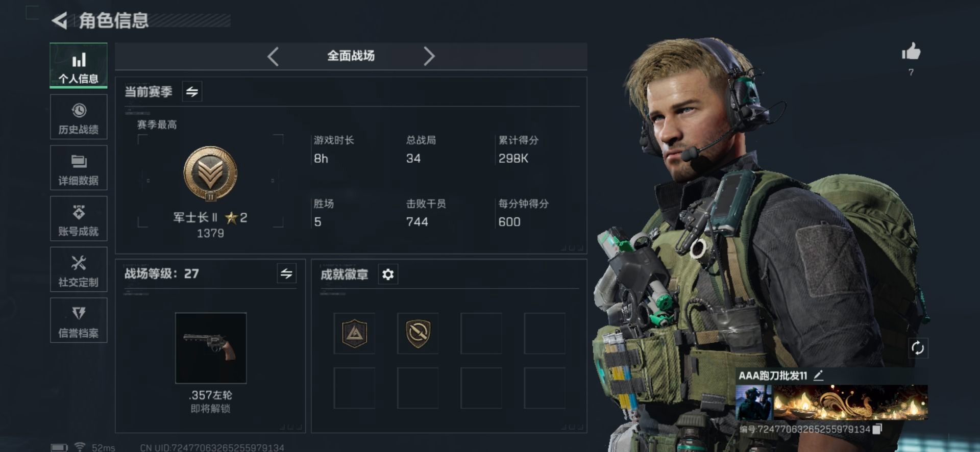This screenshot has height=452, width=980.
Task: Like the profile with thumbs-up icon
Action: pyautogui.click(x=911, y=52)
